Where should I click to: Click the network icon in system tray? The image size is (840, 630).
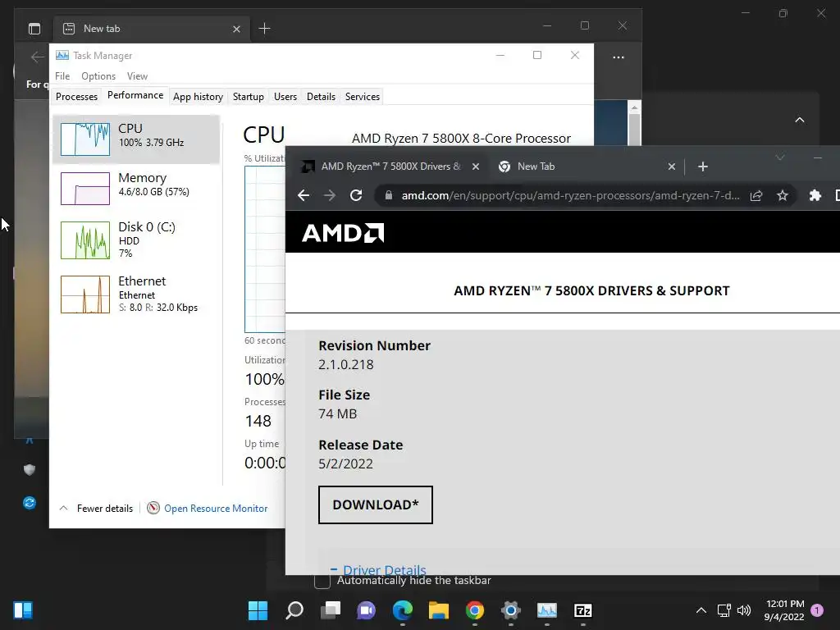tap(724, 610)
